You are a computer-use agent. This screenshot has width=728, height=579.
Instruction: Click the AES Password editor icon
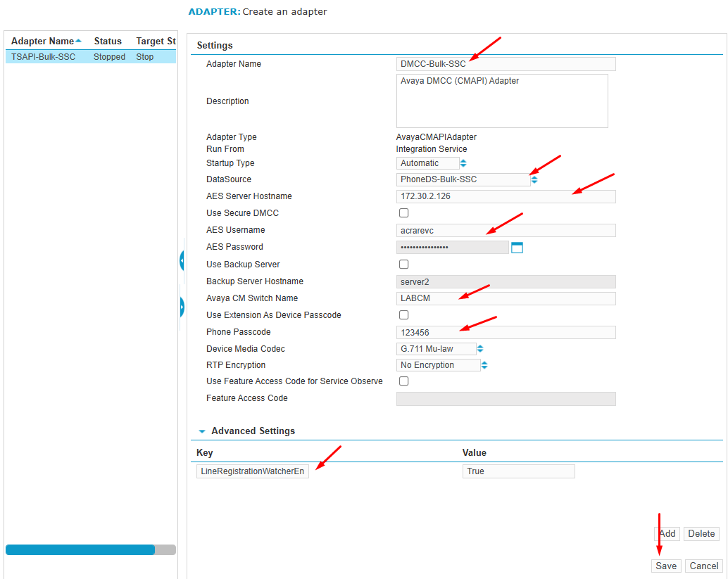click(x=517, y=247)
